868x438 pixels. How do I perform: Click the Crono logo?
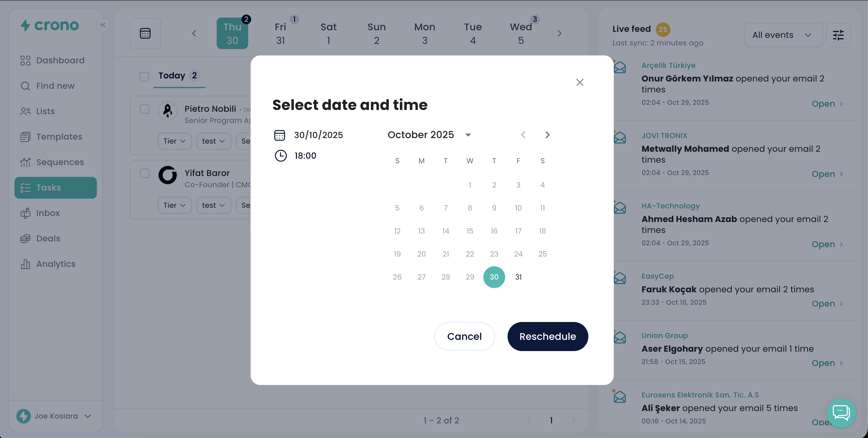(50, 25)
